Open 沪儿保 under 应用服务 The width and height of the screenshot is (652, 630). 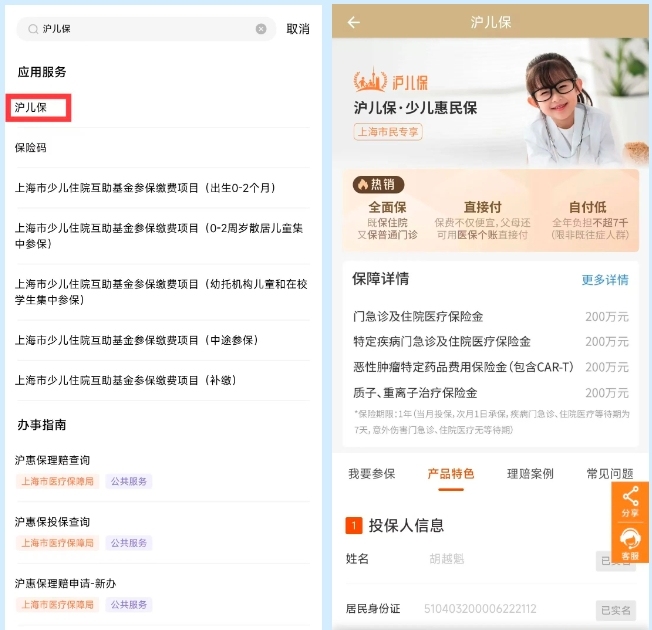pos(32,108)
